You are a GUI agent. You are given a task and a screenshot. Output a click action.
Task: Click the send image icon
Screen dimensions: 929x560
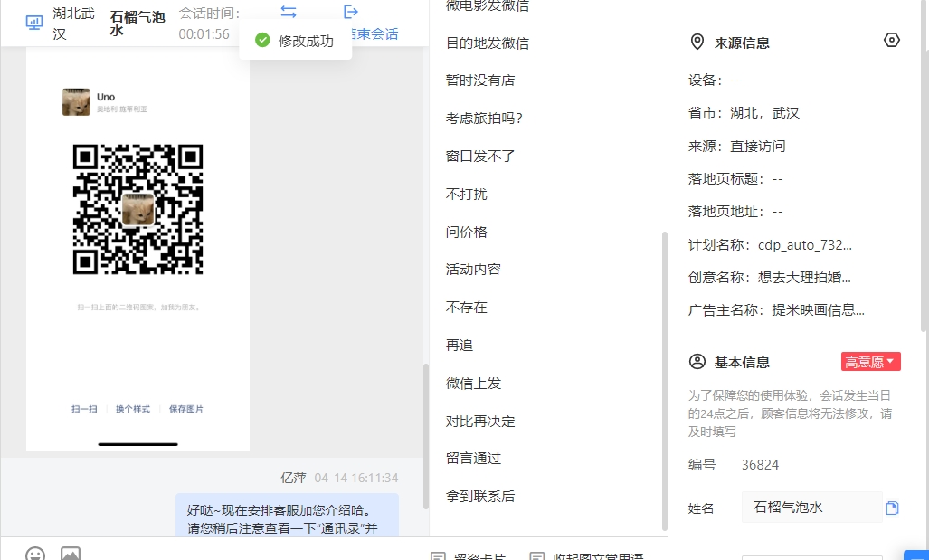[x=71, y=554]
